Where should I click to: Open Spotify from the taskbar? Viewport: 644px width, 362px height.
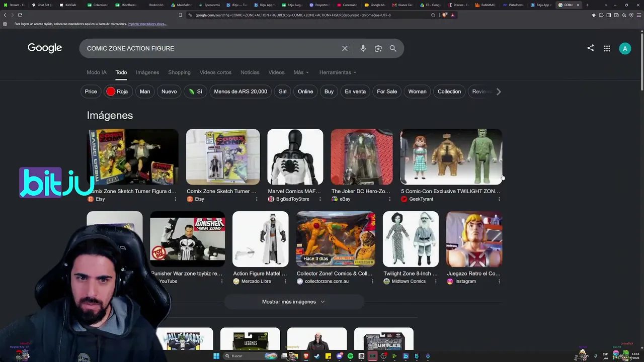(351, 356)
